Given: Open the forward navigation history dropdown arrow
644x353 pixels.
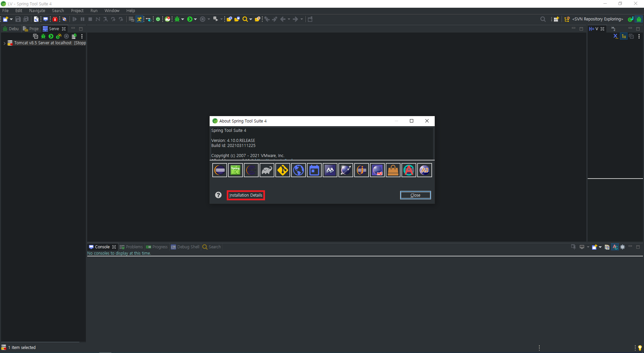Looking at the screenshot, I should (302, 19).
